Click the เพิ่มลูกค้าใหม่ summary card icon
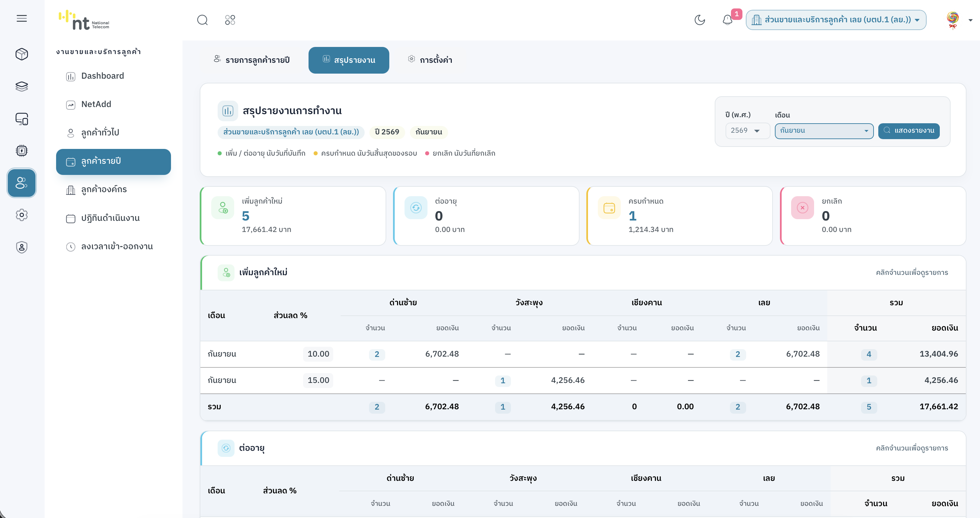The width and height of the screenshot is (980, 518). click(223, 208)
